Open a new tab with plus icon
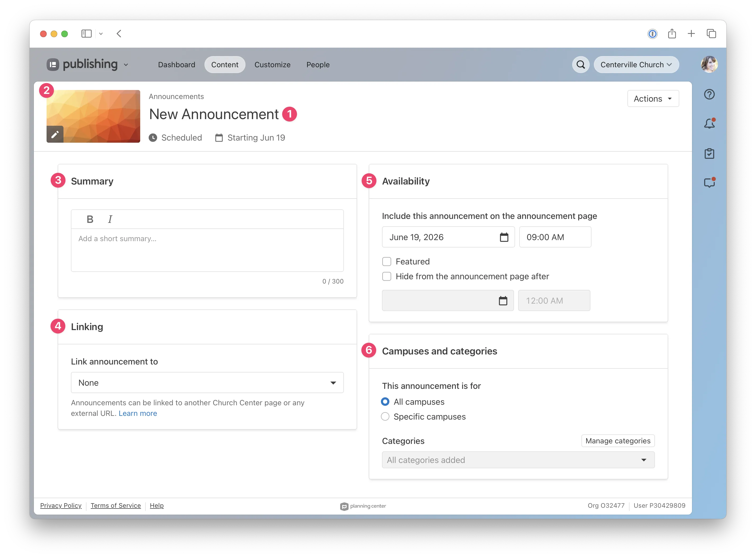 click(691, 33)
